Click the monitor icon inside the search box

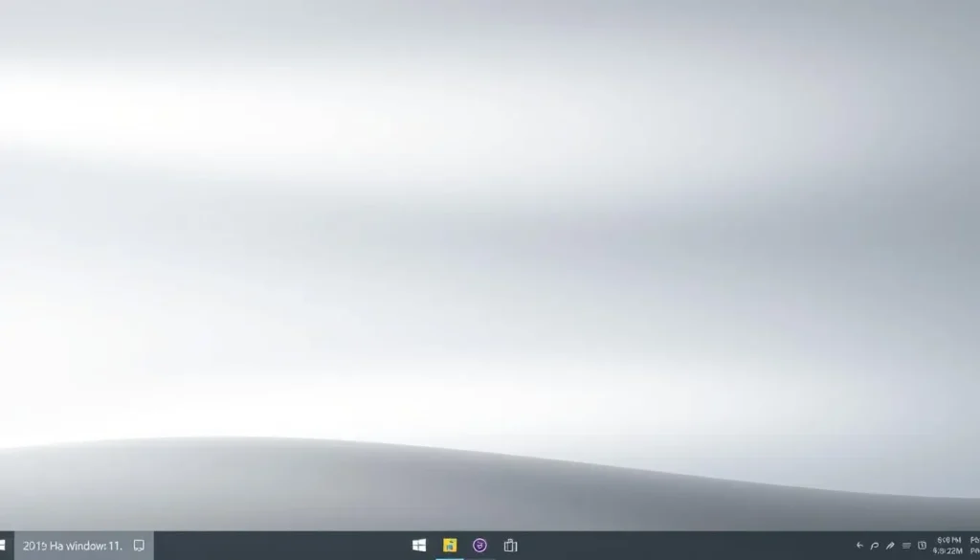point(138,545)
